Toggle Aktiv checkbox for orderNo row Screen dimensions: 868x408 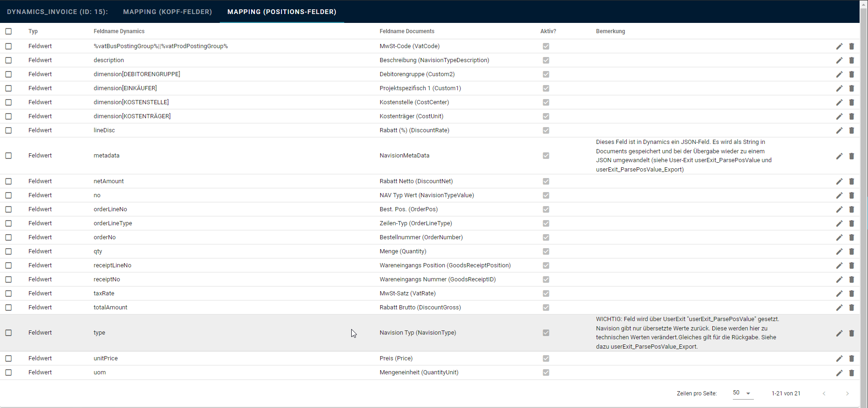546,237
